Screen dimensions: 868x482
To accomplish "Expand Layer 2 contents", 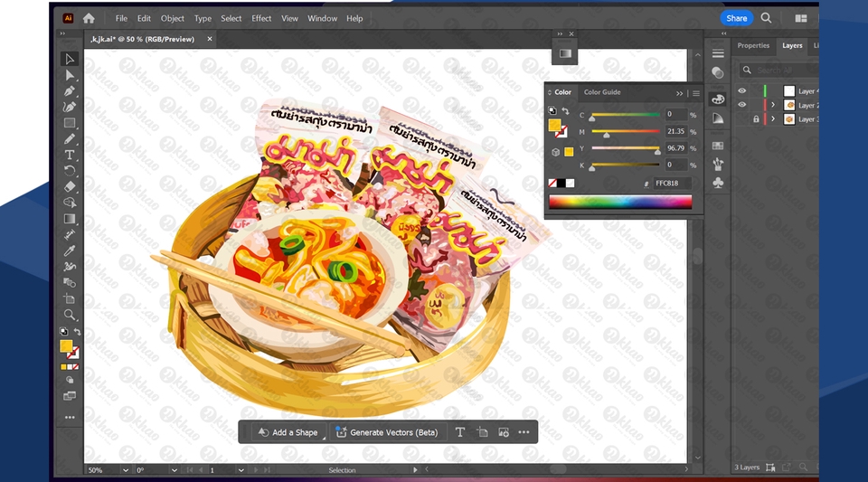I will point(773,105).
